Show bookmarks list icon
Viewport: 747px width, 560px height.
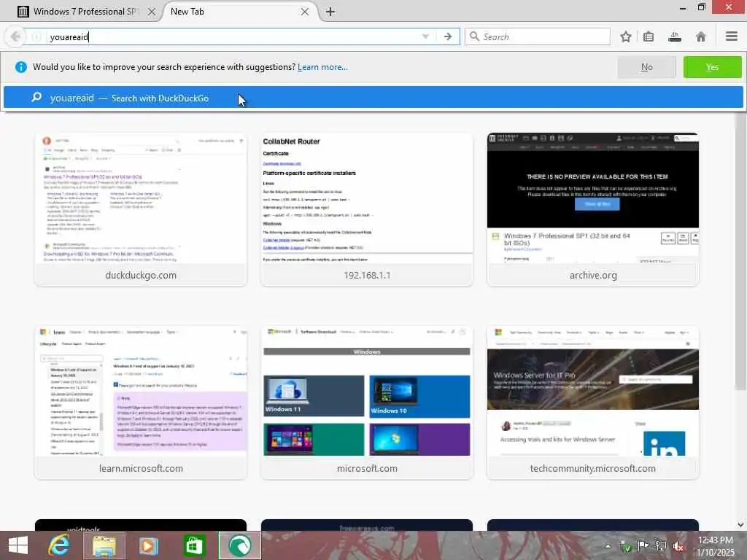(x=649, y=36)
